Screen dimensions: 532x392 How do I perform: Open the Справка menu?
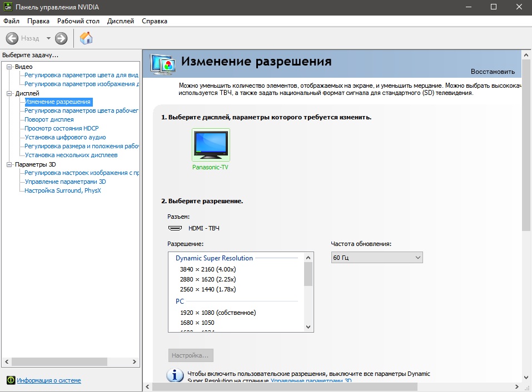point(155,21)
